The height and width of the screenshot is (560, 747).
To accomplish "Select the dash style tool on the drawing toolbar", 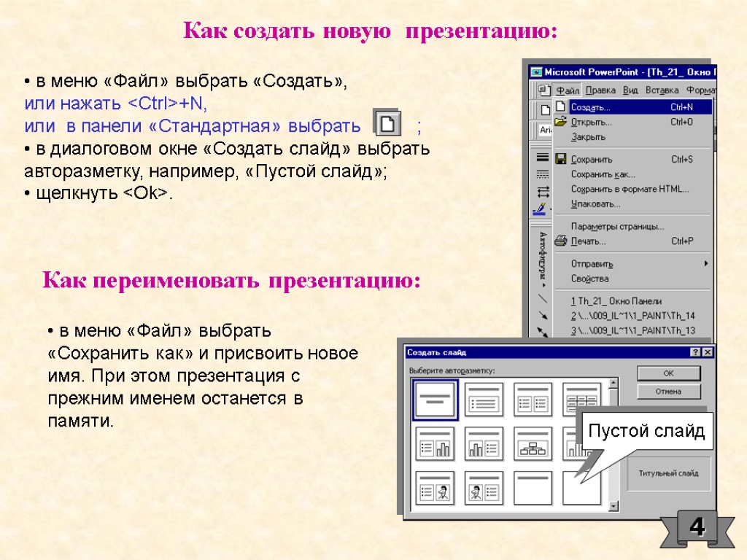I will [x=543, y=174].
